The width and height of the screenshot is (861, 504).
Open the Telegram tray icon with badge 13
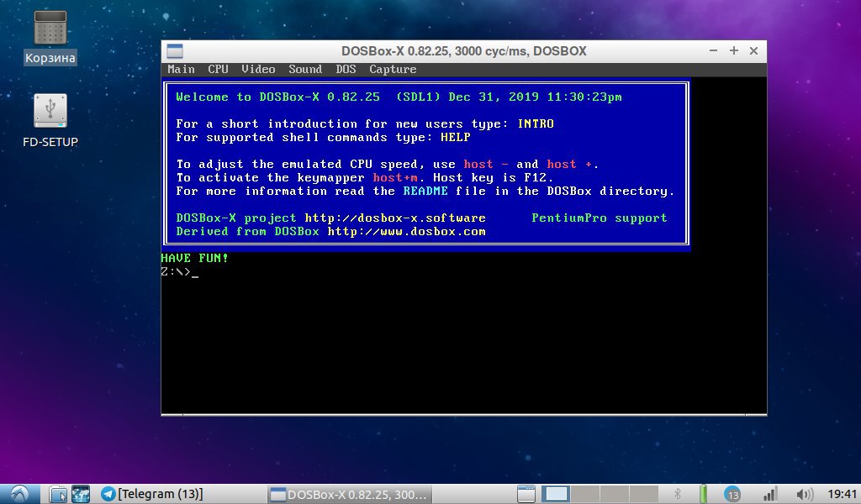point(732,494)
